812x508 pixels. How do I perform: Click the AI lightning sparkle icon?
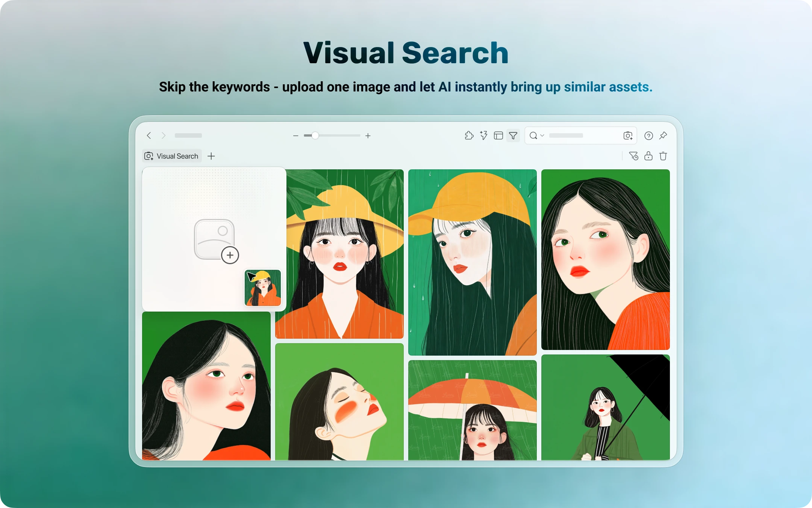point(483,135)
